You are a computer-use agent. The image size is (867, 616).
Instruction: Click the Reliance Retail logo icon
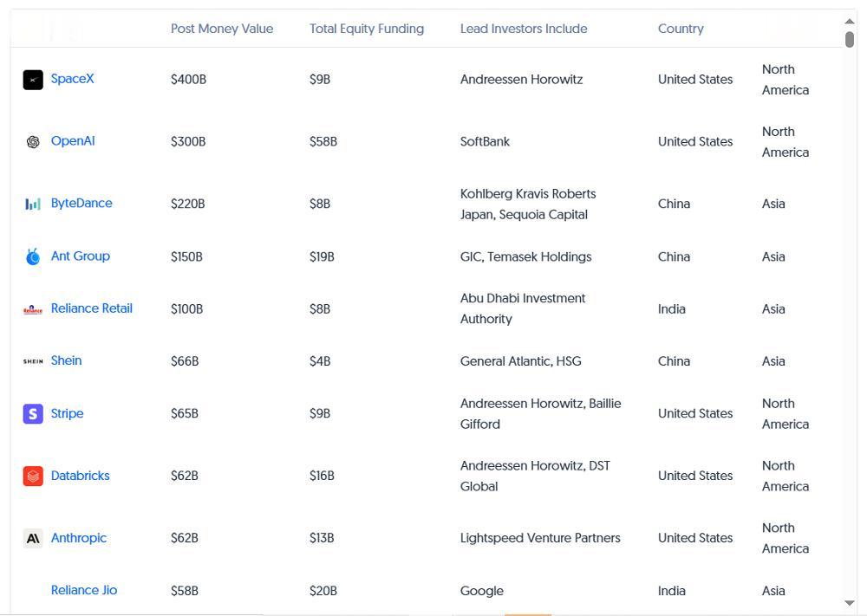pos(33,309)
